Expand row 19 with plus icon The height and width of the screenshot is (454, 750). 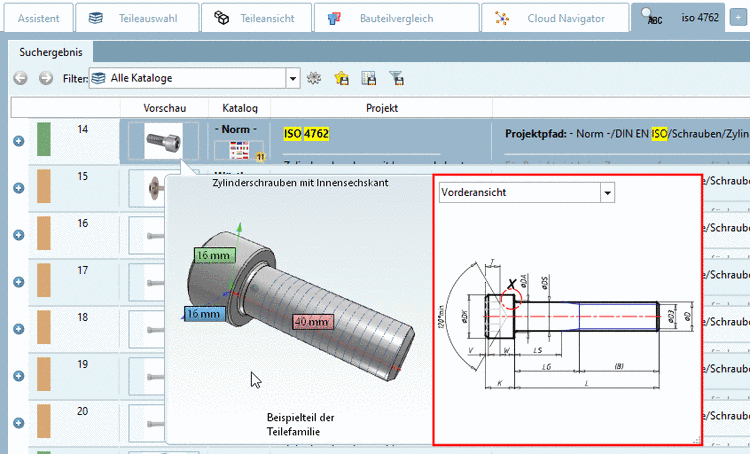coord(19,376)
